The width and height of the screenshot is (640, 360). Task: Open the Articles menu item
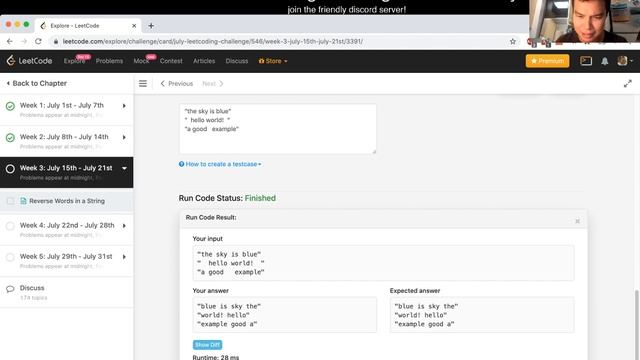point(204,61)
